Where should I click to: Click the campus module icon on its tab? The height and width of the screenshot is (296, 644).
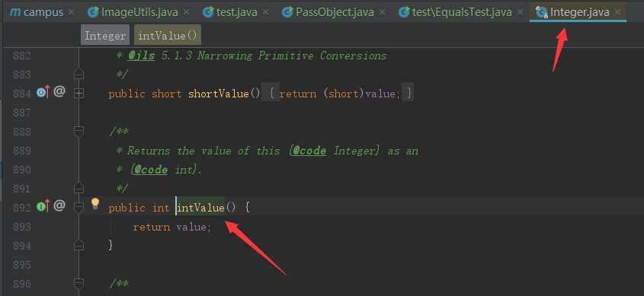14,12
